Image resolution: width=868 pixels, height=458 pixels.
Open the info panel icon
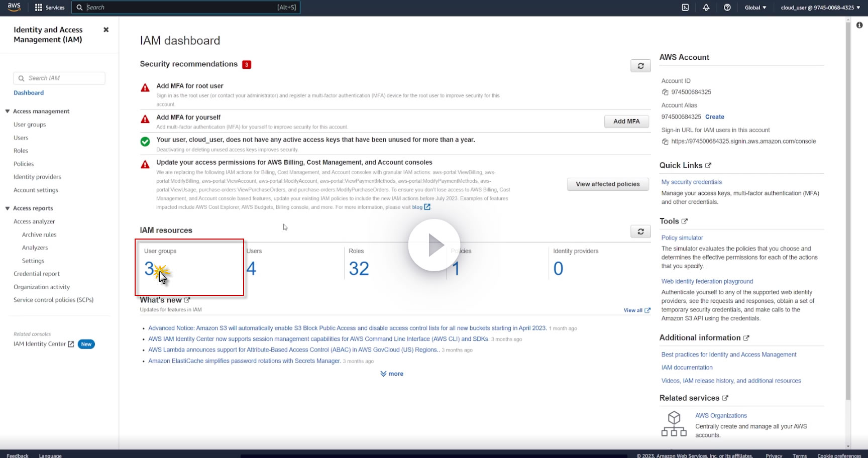coord(859,25)
